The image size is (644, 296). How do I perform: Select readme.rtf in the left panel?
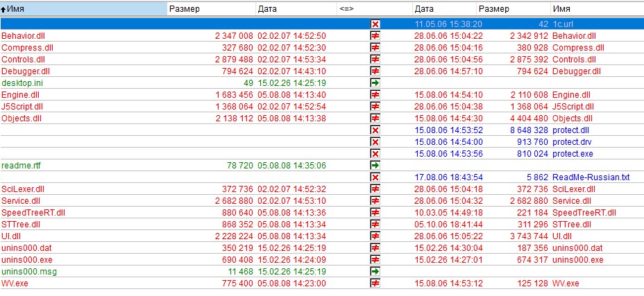click(21, 166)
